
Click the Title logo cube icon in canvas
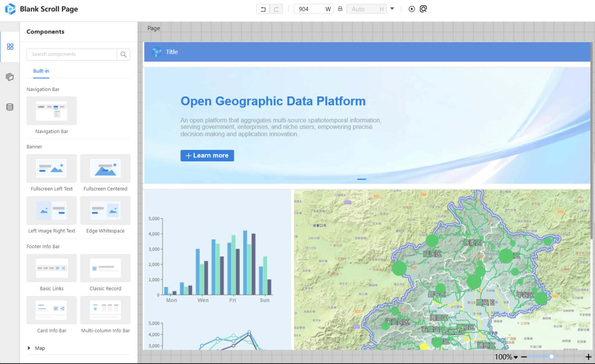click(157, 52)
